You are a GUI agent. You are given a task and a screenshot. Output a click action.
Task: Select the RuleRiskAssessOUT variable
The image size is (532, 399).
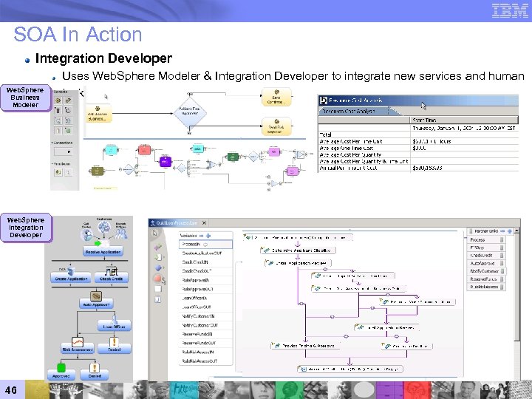click(x=205, y=361)
